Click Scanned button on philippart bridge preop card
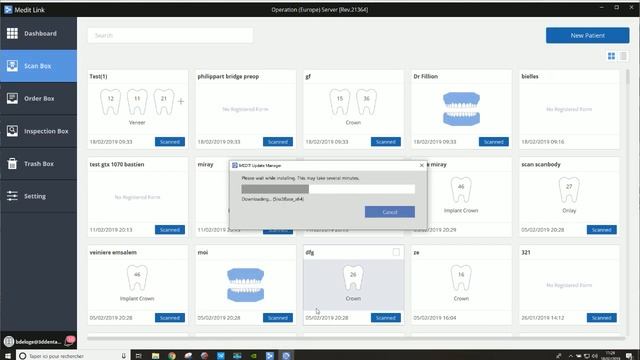Screen dimensions: 640x360 [278, 142]
